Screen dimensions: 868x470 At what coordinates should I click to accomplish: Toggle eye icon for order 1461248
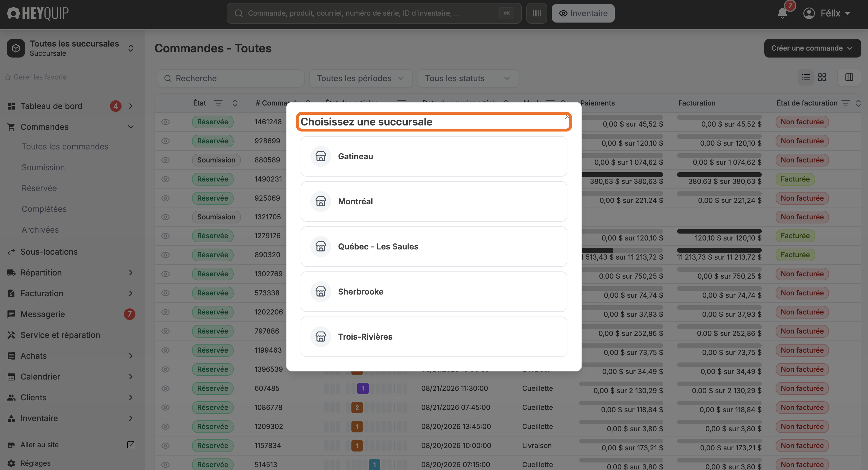pos(165,122)
